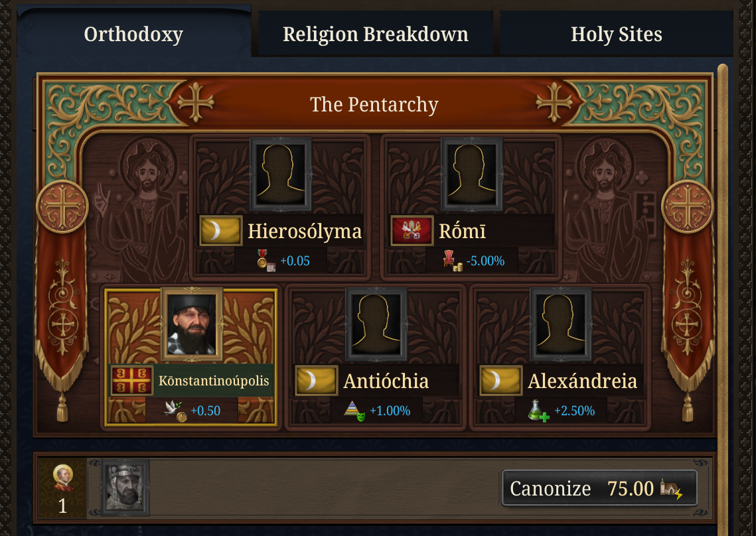
Task: Click the Alexándreia green potion modifier icon
Action: (539, 411)
